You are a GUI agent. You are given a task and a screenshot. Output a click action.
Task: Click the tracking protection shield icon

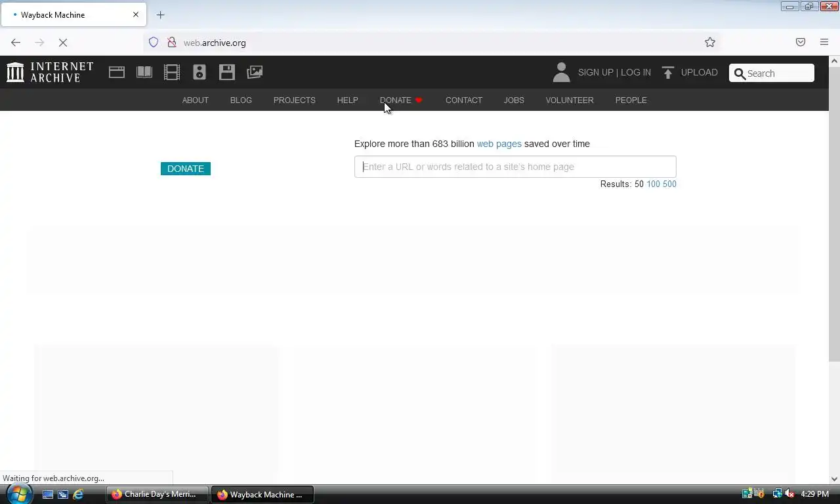tap(154, 42)
